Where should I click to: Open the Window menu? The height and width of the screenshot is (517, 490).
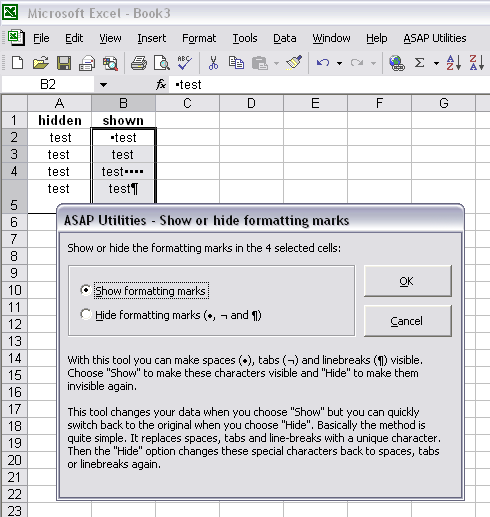click(331, 38)
